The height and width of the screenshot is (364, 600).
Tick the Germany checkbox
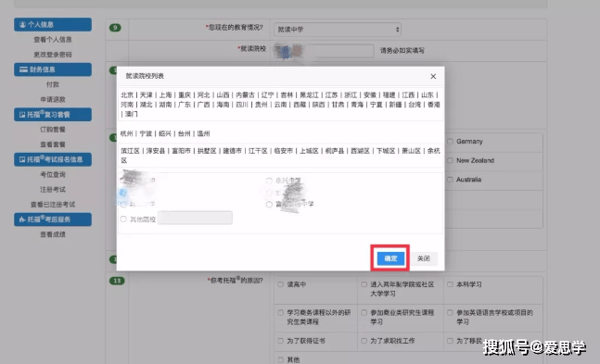450,142
